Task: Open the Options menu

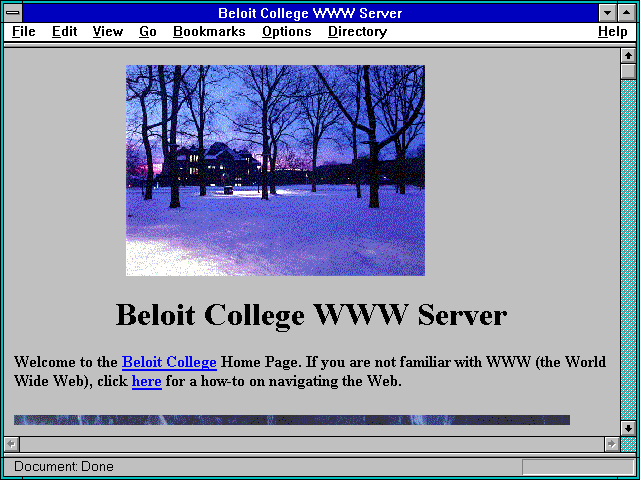Action: click(287, 31)
